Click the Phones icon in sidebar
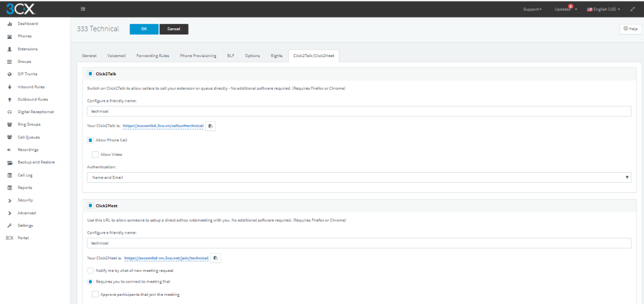 coord(9,36)
